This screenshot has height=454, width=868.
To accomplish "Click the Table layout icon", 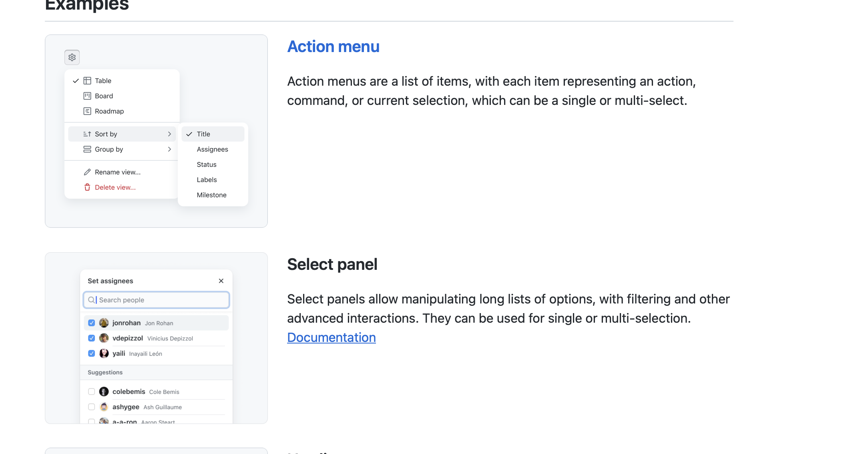I will (x=87, y=80).
